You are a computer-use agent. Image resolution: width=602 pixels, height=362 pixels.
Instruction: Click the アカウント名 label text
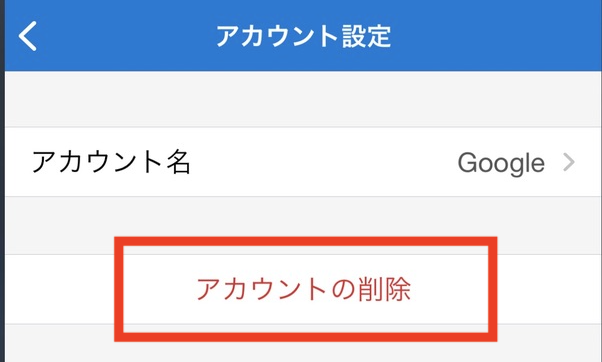coord(111,162)
